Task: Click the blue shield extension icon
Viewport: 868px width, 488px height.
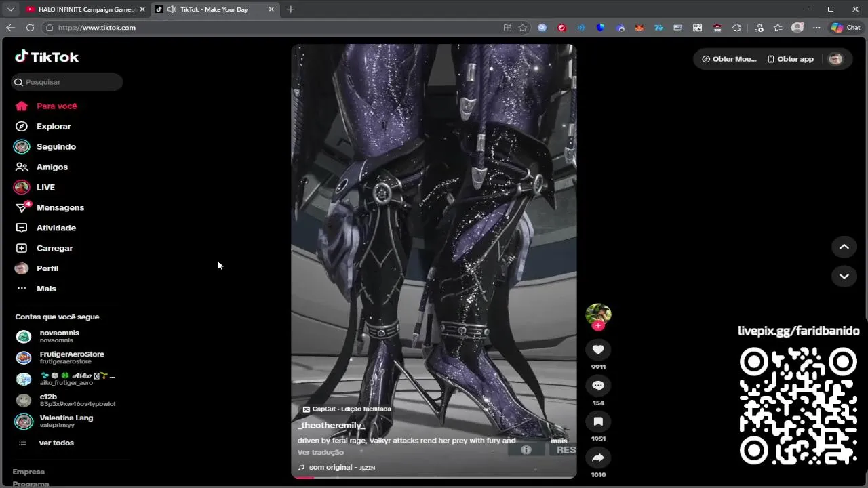Action: pyautogui.click(x=600, y=28)
